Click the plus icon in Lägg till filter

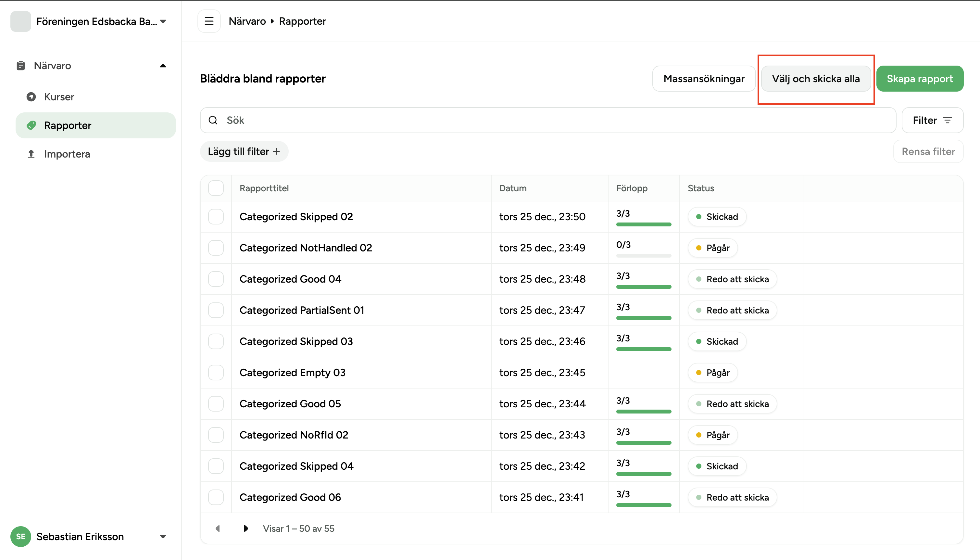tap(276, 152)
